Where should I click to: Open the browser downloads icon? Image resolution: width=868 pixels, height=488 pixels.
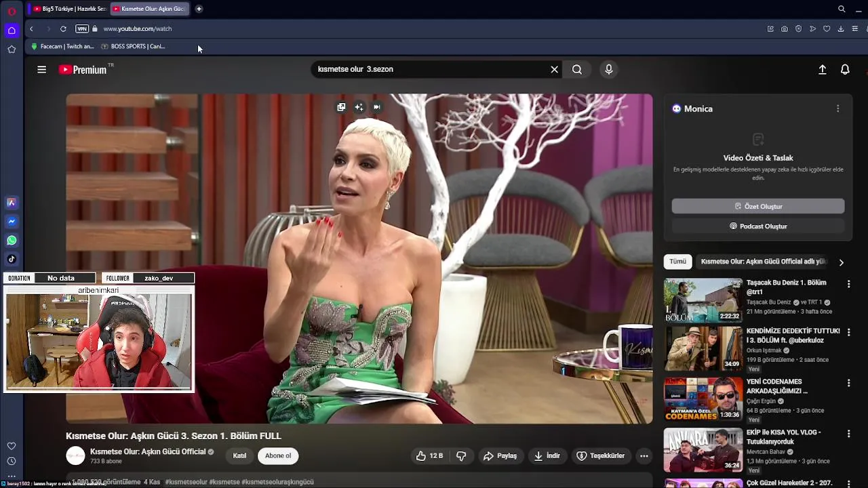(841, 29)
